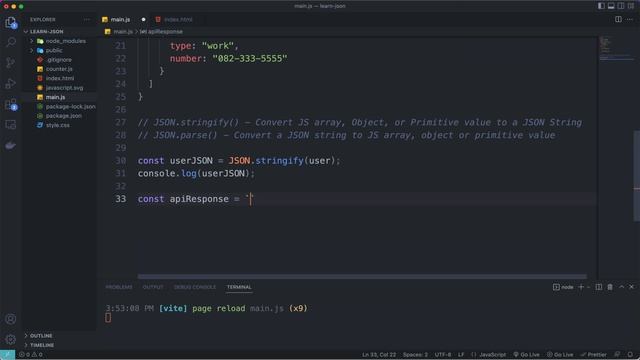This screenshot has width=640, height=360.
Task: Toggle the bottom panel layout icon
Action: tap(611, 6)
